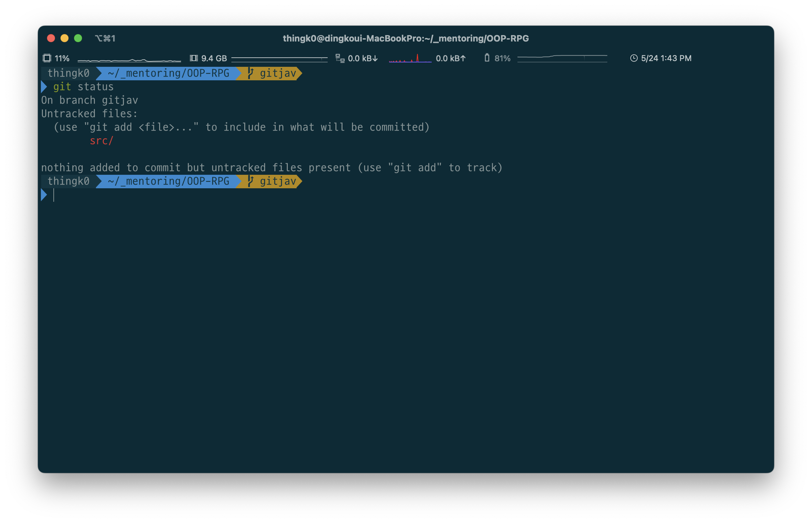Click the network throughput icon
This screenshot has width=812, height=523.
(340, 58)
